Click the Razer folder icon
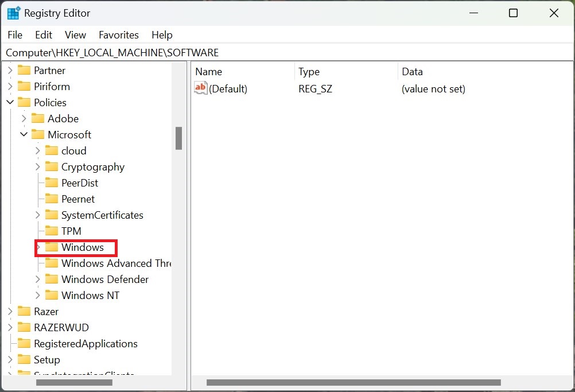 24,311
